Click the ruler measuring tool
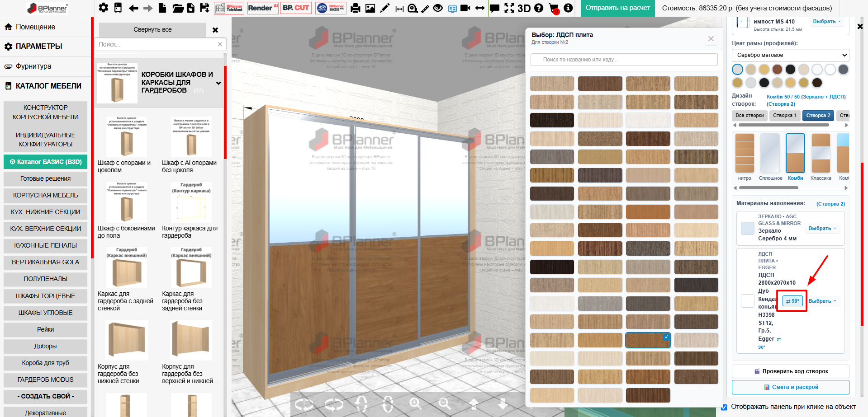The height and width of the screenshot is (417, 868). (425, 8)
